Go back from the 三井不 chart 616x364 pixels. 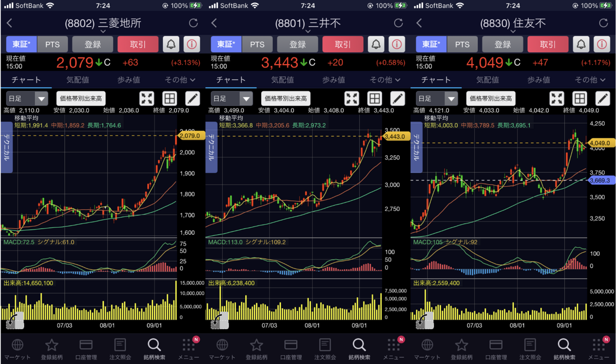[x=215, y=23]
